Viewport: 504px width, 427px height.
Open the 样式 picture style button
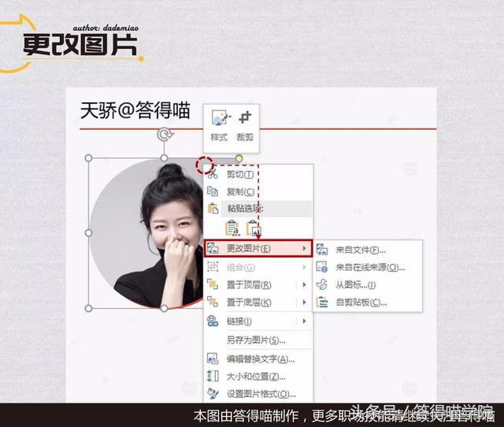pyautogui.click(x=219, y=125)
